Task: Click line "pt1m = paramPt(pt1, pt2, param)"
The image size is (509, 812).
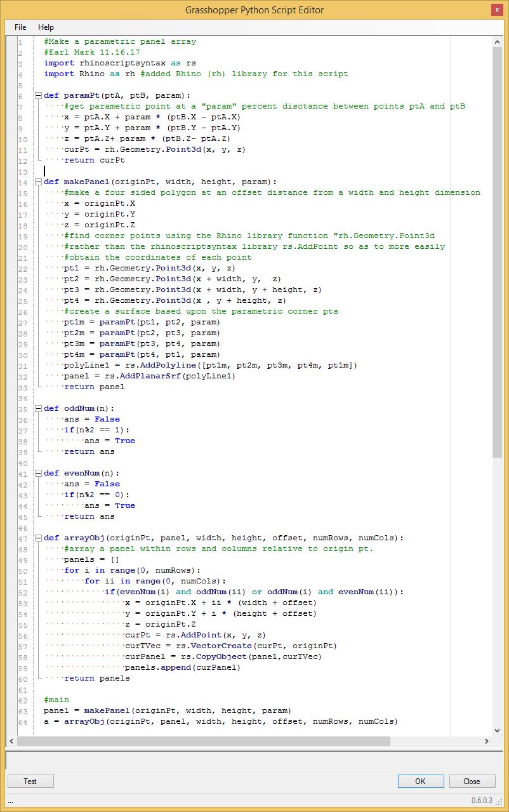Action: coord(143,322)
